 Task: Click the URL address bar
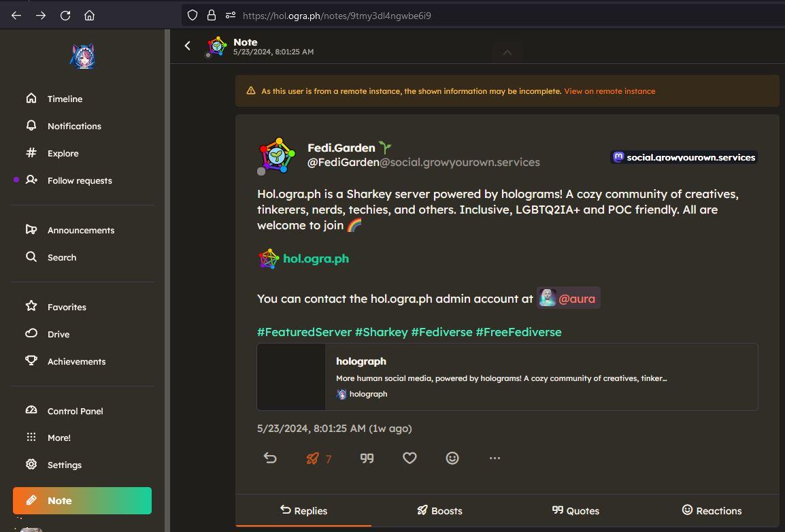click(483, 16)
